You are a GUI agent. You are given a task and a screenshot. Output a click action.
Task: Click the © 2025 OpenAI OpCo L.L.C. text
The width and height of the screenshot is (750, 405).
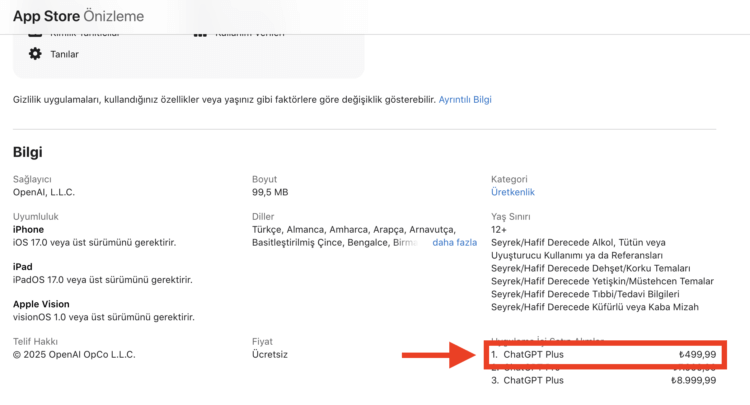coord(74,354)
